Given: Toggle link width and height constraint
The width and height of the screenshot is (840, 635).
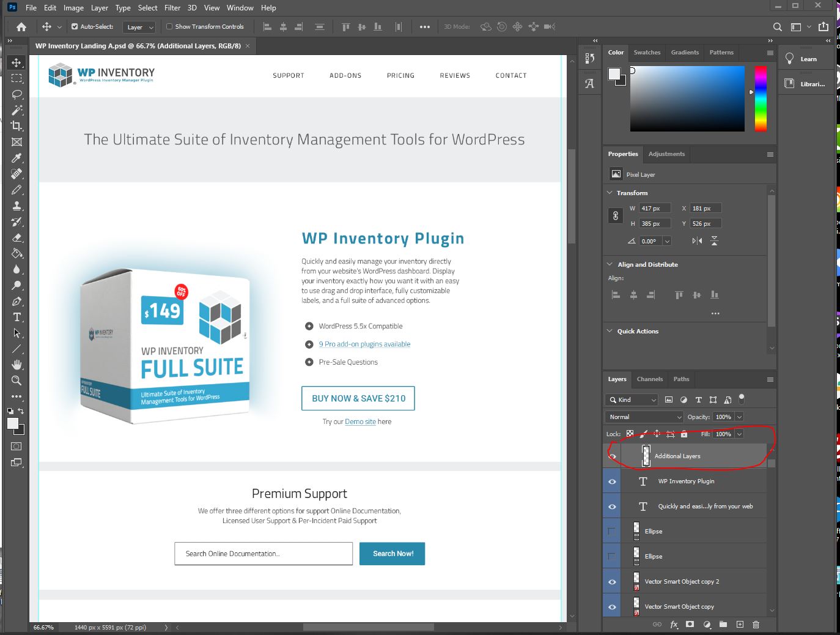Looking at the screenshot, I should point(616,215).
